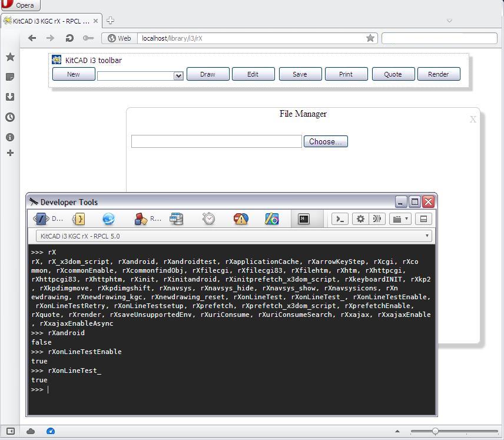Open the Profiler stopwatch panel icon
Viewport: 504px width, 440px height.
point(208,219)
